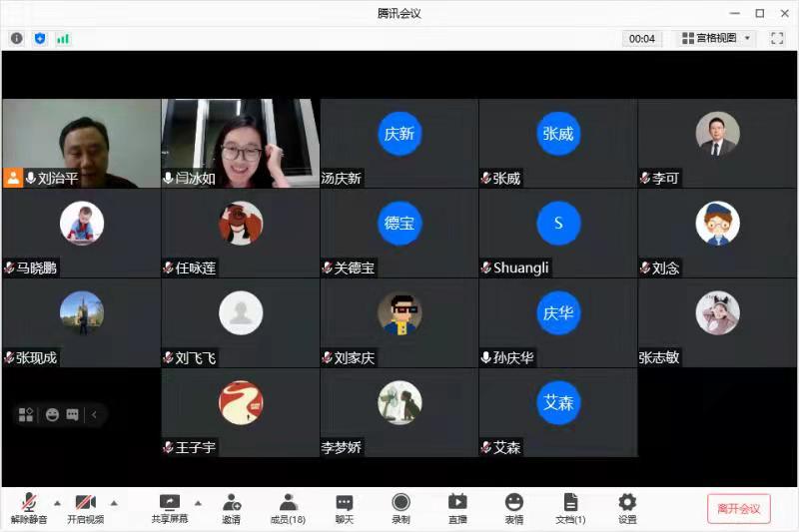This screenshot has height=532, width=799.
Task: Open the 成员(18) members list
Action: point(288,508)
